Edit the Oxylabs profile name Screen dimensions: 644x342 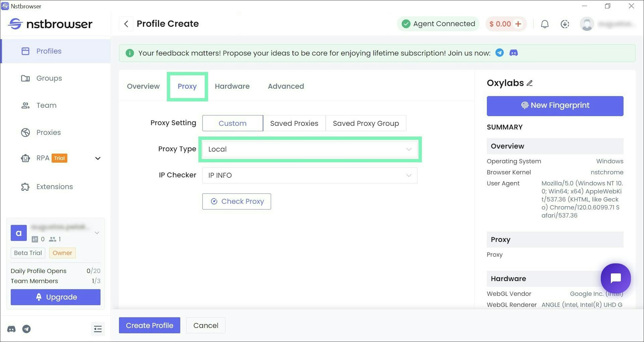[529, 83]
